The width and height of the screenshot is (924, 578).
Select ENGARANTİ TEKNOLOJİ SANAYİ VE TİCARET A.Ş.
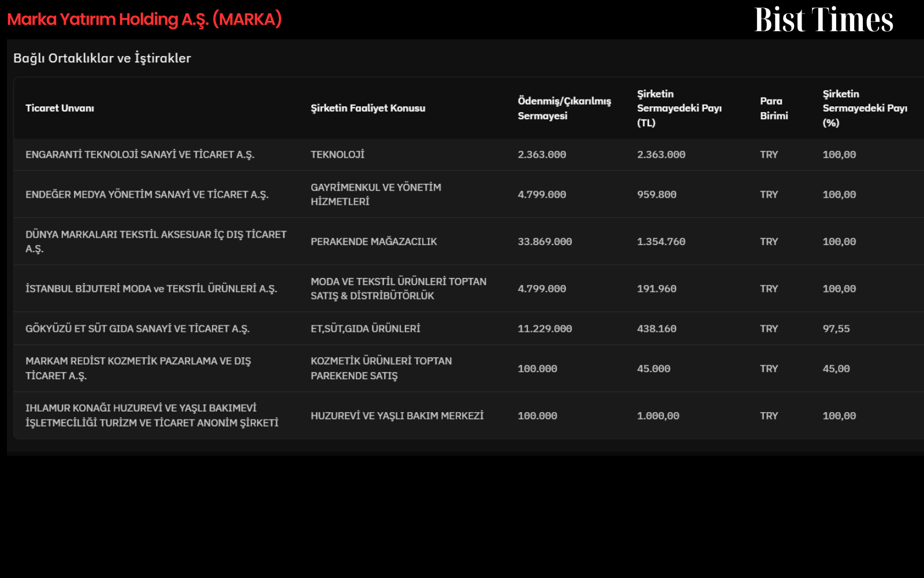pyautogui.click(x=140, y=154)
